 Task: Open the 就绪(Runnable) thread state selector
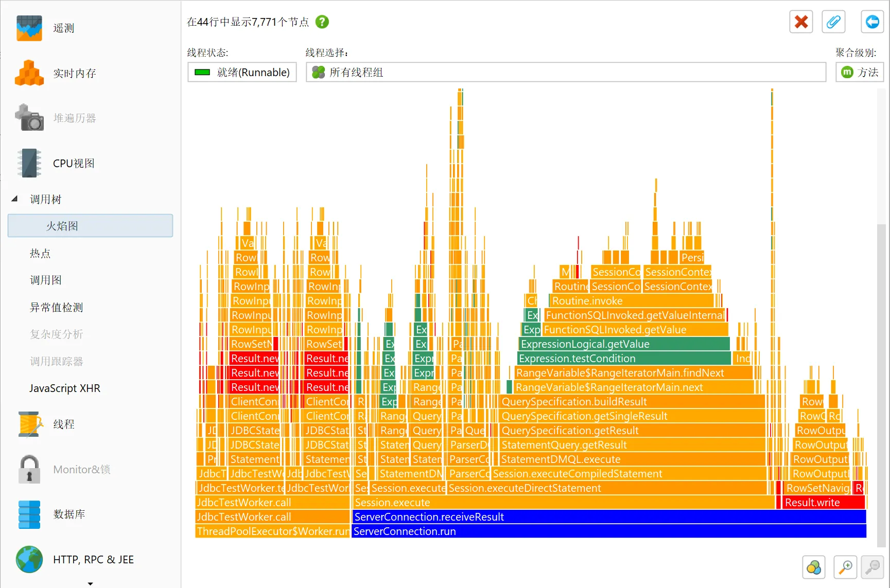[242, 73]
